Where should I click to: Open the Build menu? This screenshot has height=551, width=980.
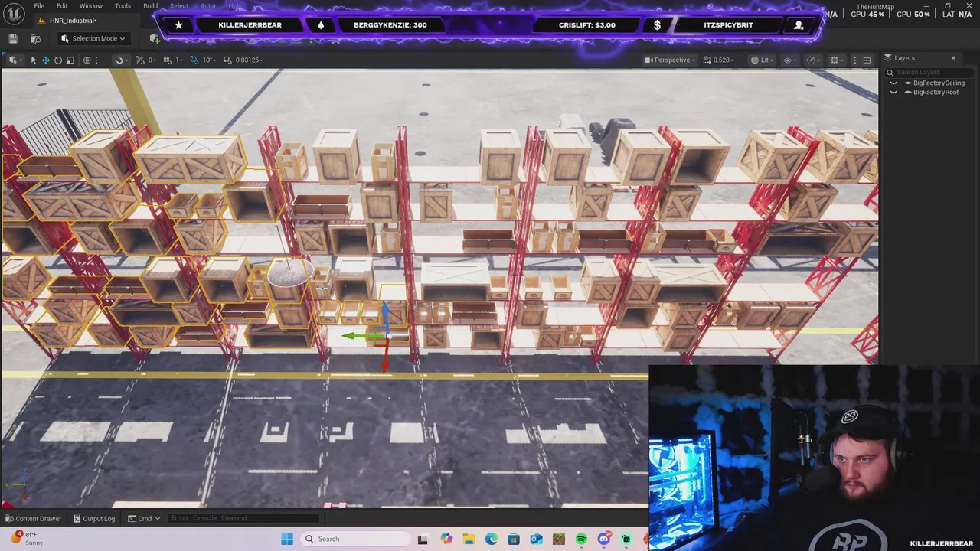pos(150,5)
